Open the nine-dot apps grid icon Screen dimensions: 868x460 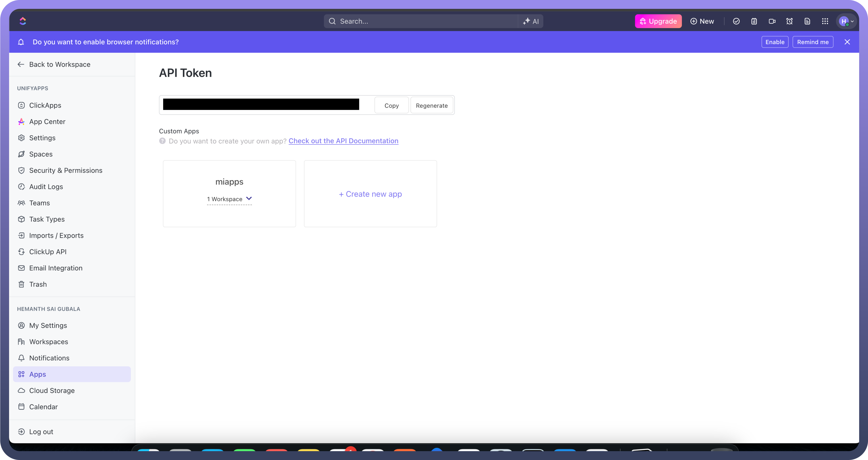tap(825, 21)
